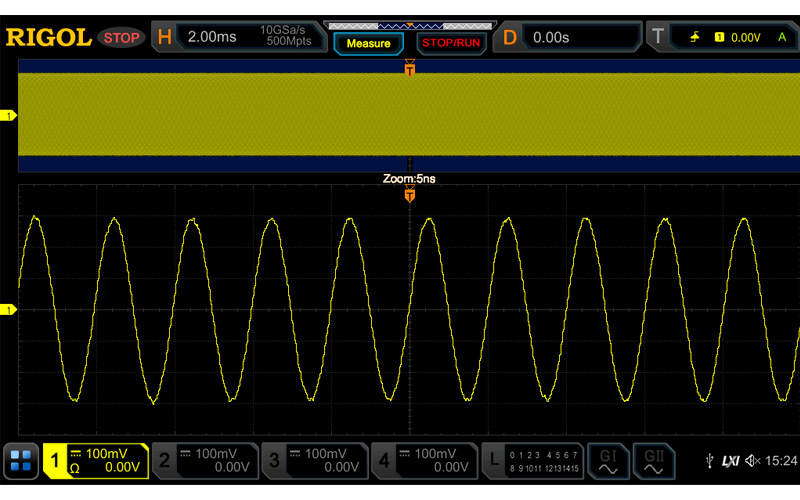The height and width of the screenshot is (500, 800).
Task: Enable the channel 2 tab
Action: click(x=206, y=461)
